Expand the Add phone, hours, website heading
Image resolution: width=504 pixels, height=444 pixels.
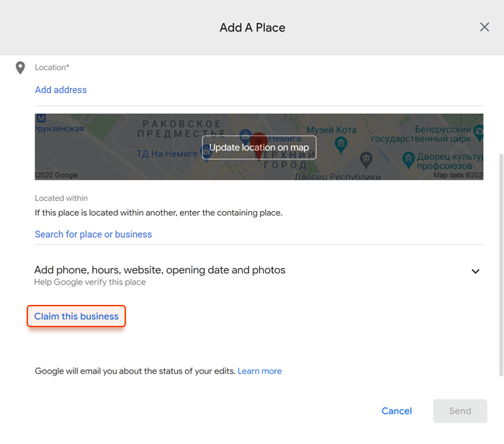(x=160, y=270)
